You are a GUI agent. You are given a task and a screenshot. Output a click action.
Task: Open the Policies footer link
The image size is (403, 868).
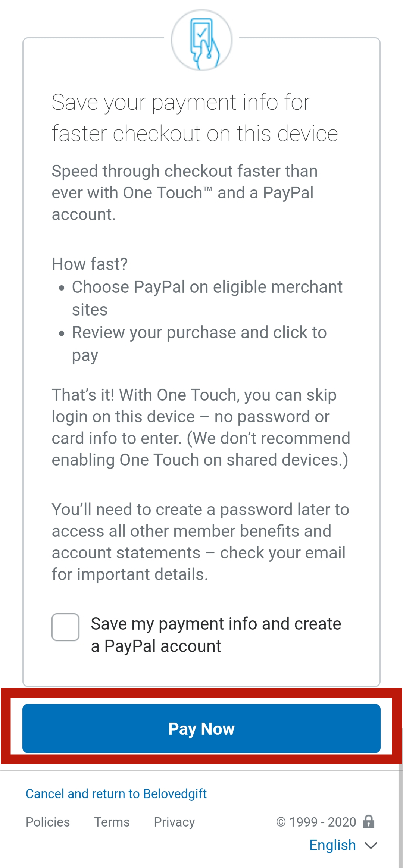coord(48,822)
